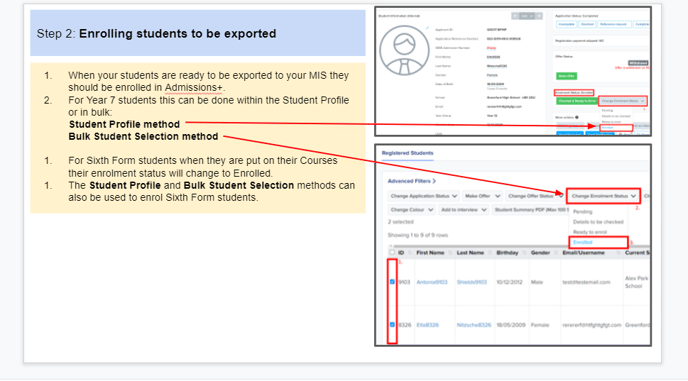The width and height of the screenshot is (688, 381).
Task: Choose Details to be checked in Registered Students menu
Action: pyautogui.click(x=598, y=222)
